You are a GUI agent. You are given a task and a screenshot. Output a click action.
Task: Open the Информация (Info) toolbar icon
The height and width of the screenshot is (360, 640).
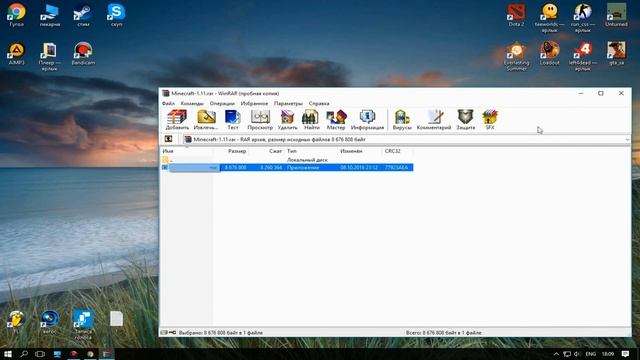pos(367,120)
